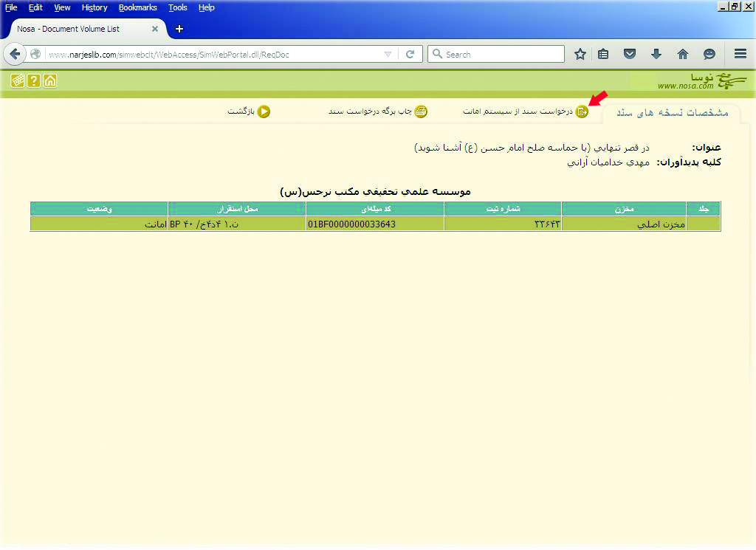Click the author name مهدی خدامیان آرانی
The width and height of the screenshot is (756, 550).
click(x=608, y=162)
